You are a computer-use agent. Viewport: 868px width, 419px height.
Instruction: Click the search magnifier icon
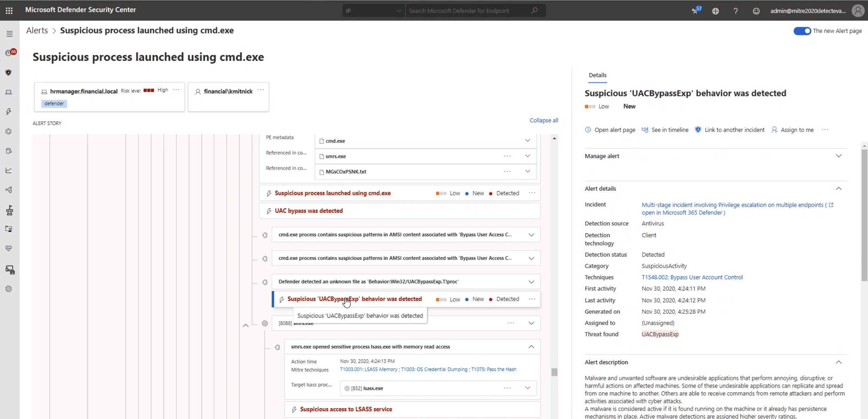(x=534, y=11)
